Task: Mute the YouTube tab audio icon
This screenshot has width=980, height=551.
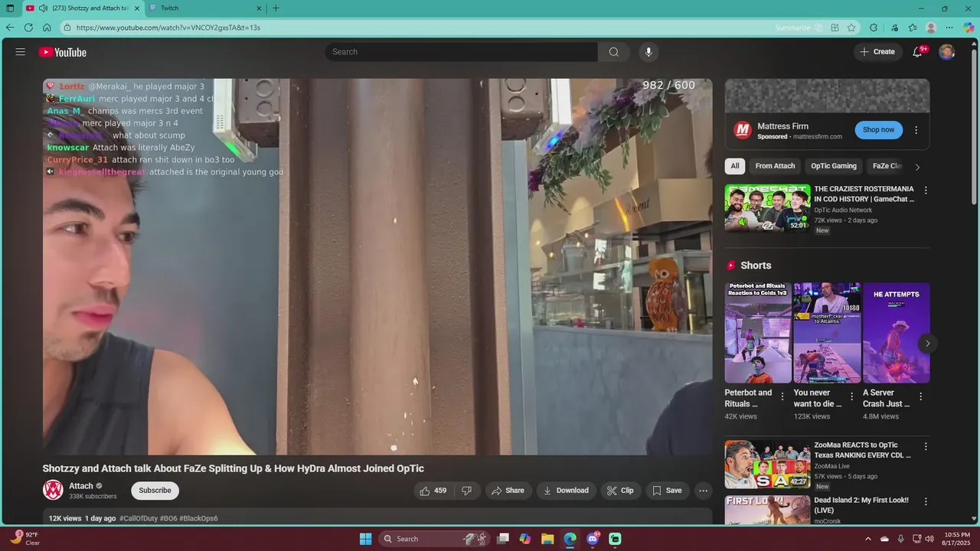Action: (44, 8)
